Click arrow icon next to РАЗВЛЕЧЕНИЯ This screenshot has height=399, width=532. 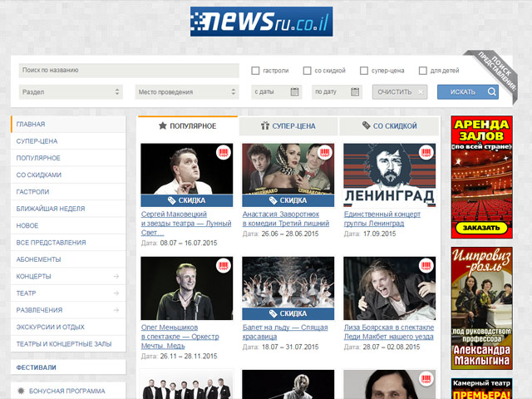116,310
